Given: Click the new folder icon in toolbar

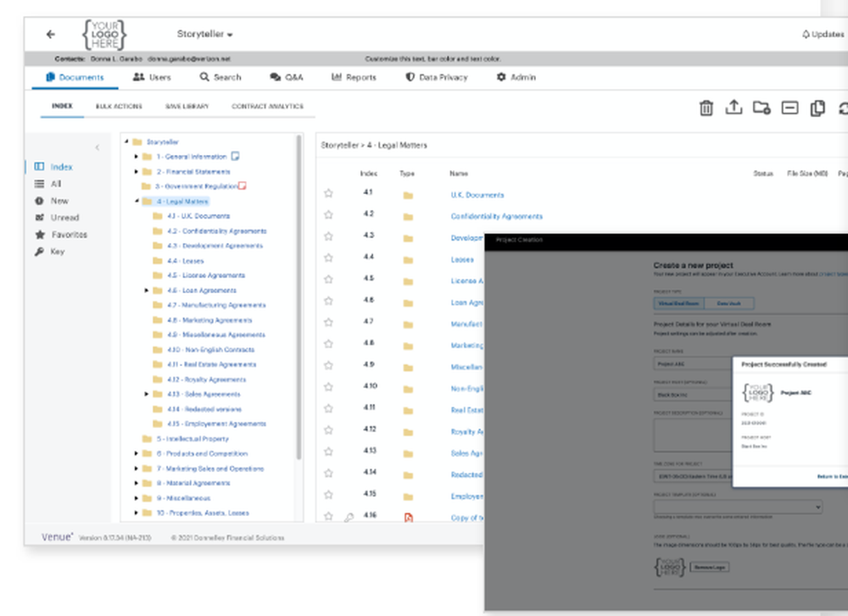Looking at the screenshot, I should coord(762,108).
